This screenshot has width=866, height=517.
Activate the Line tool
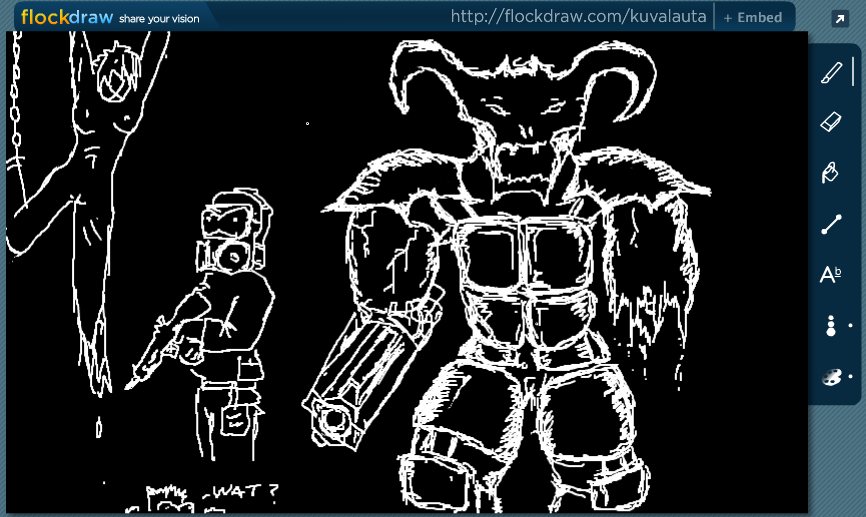[x=831, y=225]
